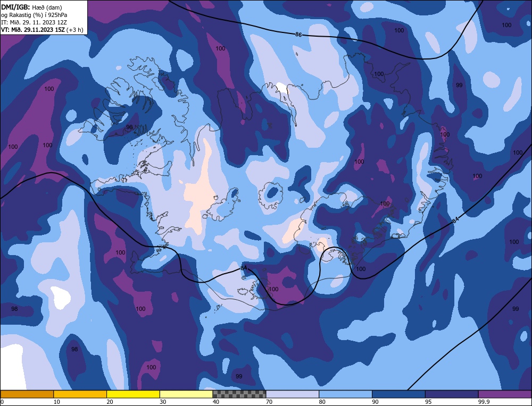Select the dark navy 95–99.9 legend swatch
Viewport: 532px width, 406px height.
click(452, 394)
